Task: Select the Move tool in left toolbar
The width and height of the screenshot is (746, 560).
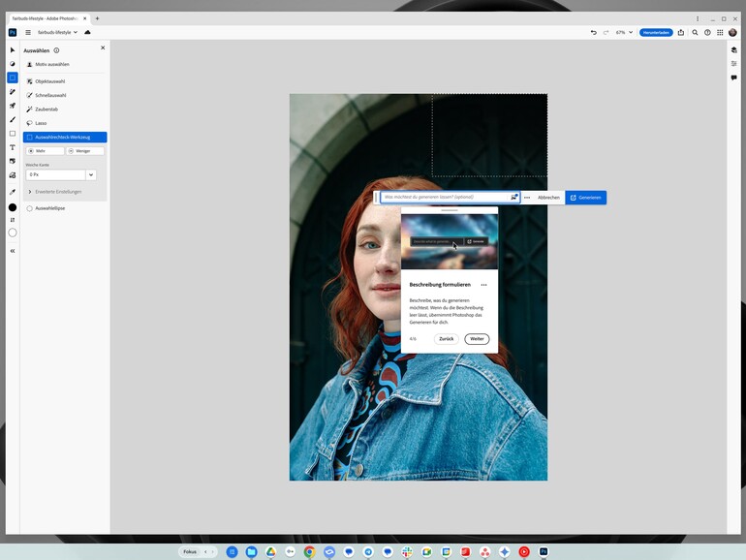Action: (x=13, y=50)
